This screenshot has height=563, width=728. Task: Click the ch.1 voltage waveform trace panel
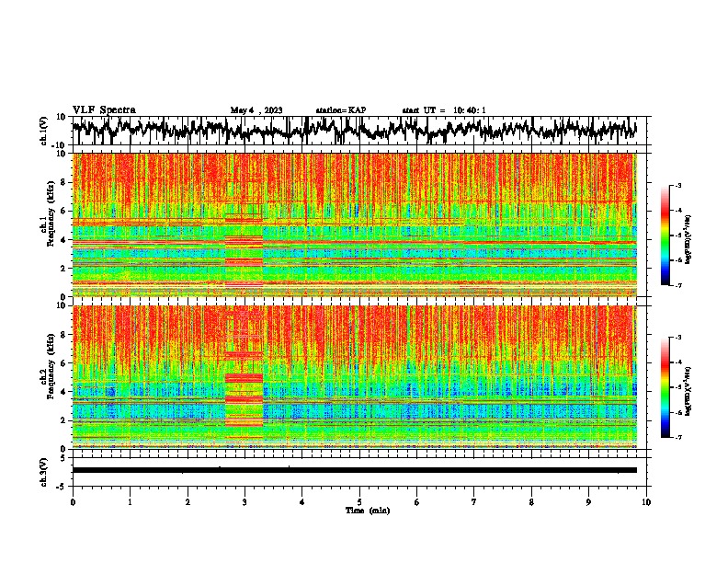[359, 131]
